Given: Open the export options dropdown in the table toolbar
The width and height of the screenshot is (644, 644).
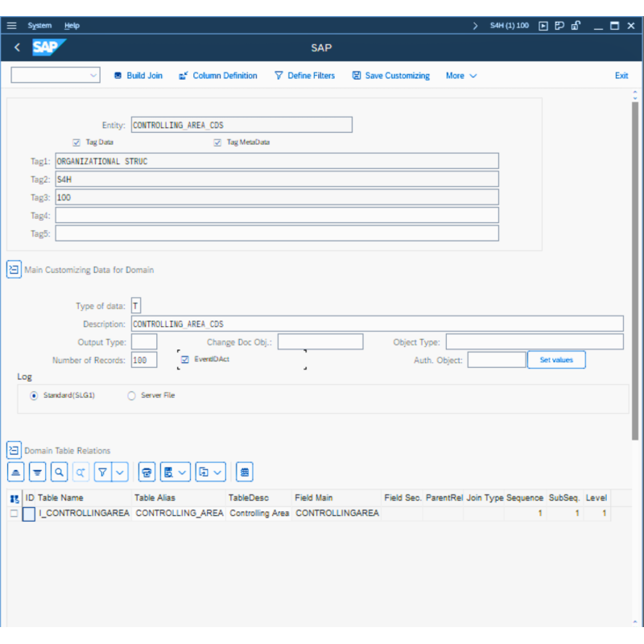Looking at the screenshot, I should 184,472.
